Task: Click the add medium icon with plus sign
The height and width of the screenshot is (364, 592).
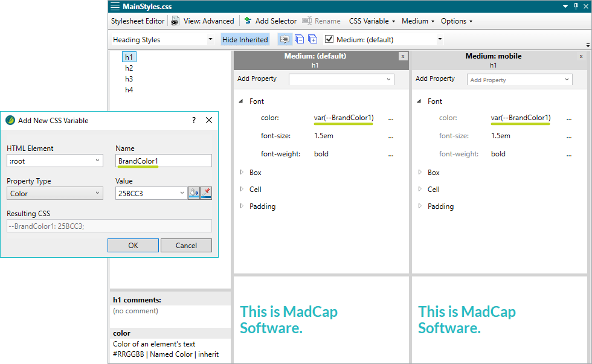Action: pos(312,39)
